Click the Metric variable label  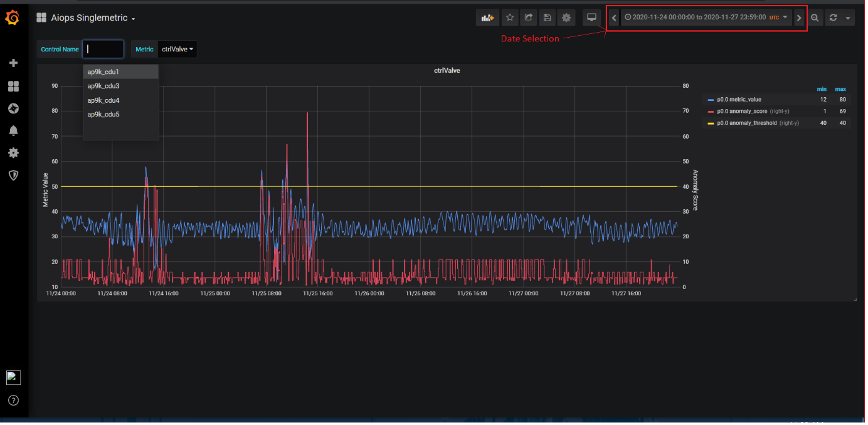tap(145, 50)
